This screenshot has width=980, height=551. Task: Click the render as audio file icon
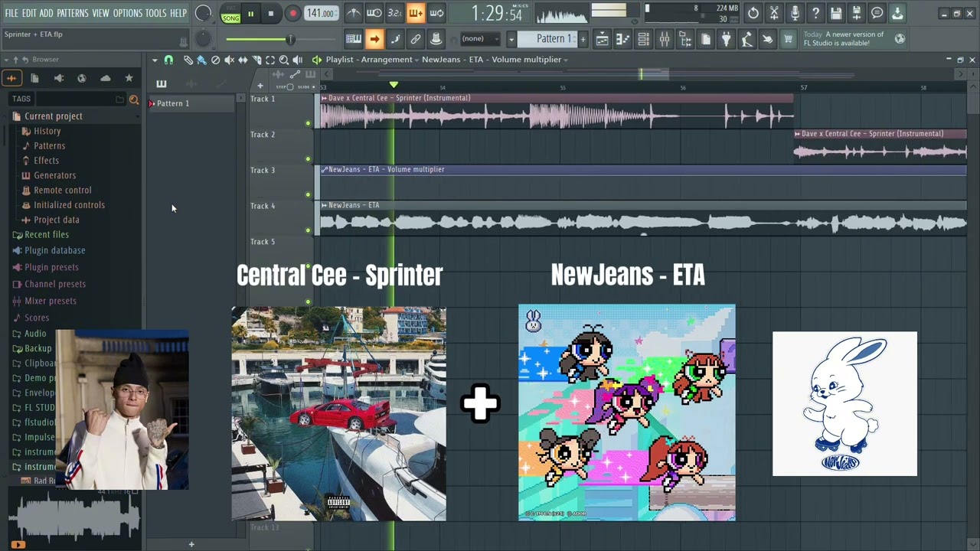(x=857, y=13)
